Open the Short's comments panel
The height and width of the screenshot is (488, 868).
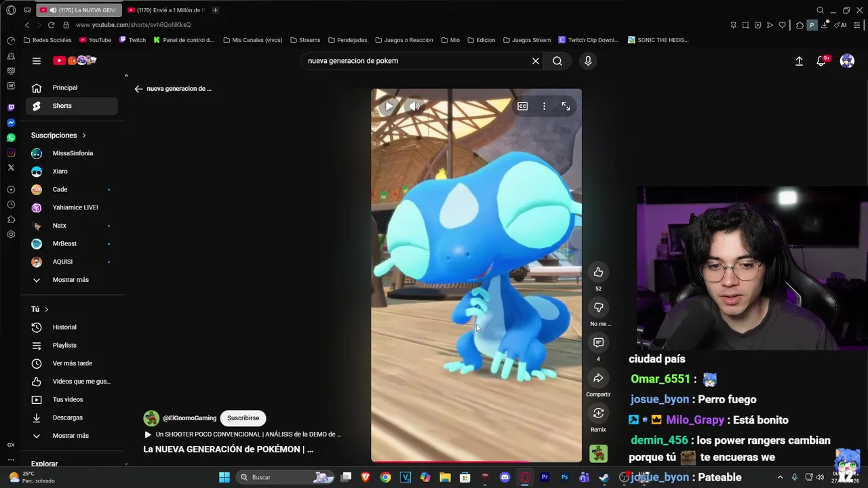coord(598,343)
